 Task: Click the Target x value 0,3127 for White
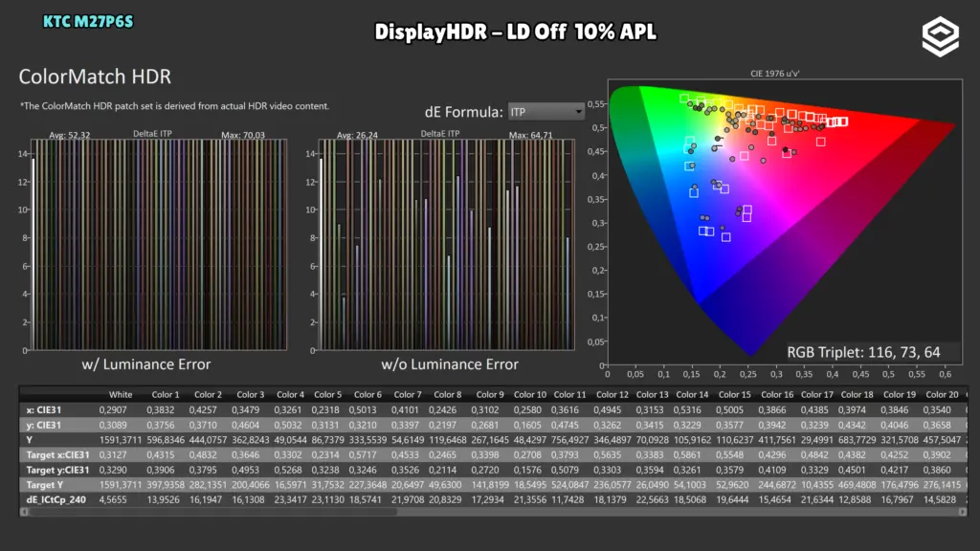113,455
